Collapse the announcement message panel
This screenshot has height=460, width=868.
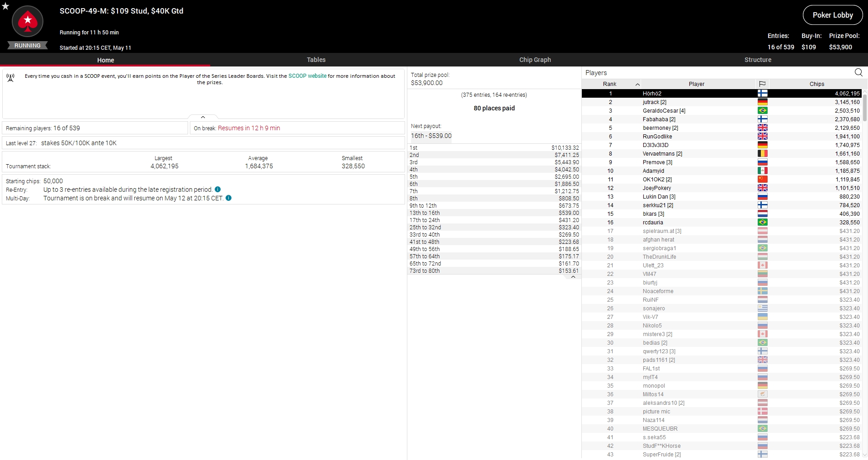click(x=203, y=117)
